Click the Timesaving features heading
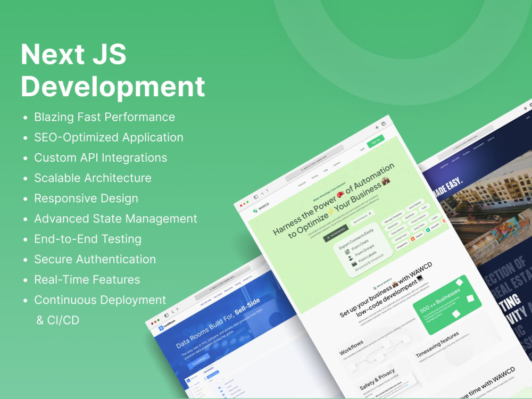The image size is (532, 399). [437, 344]
